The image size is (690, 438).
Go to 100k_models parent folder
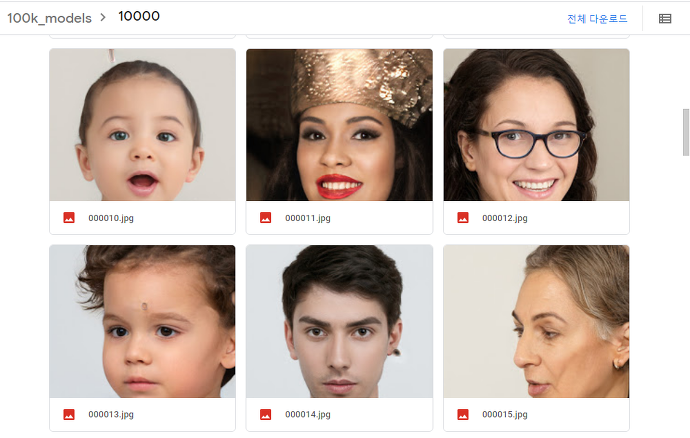[49, 18]
